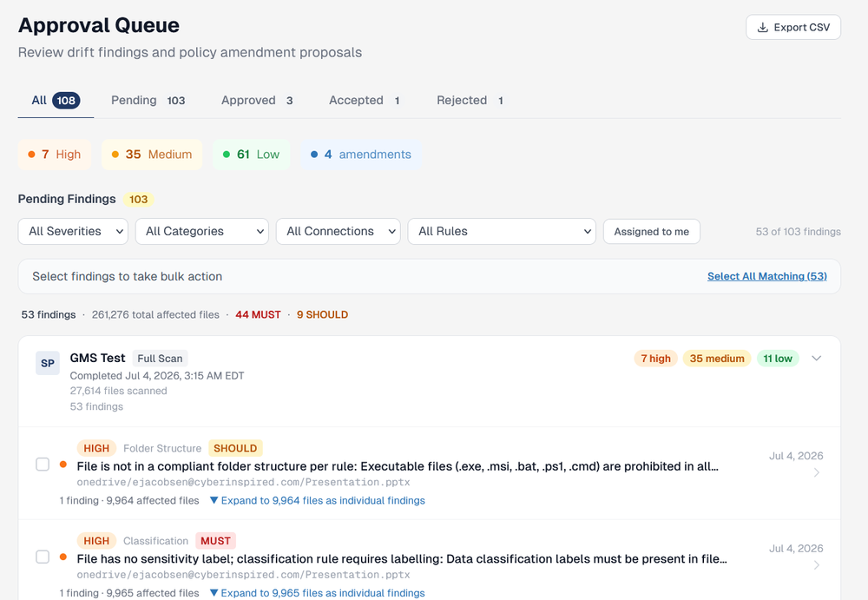Click the HIGH badge on the Folder Structure finding
Image resolution: width=868 pixels, height=600 pixels.
96,448
